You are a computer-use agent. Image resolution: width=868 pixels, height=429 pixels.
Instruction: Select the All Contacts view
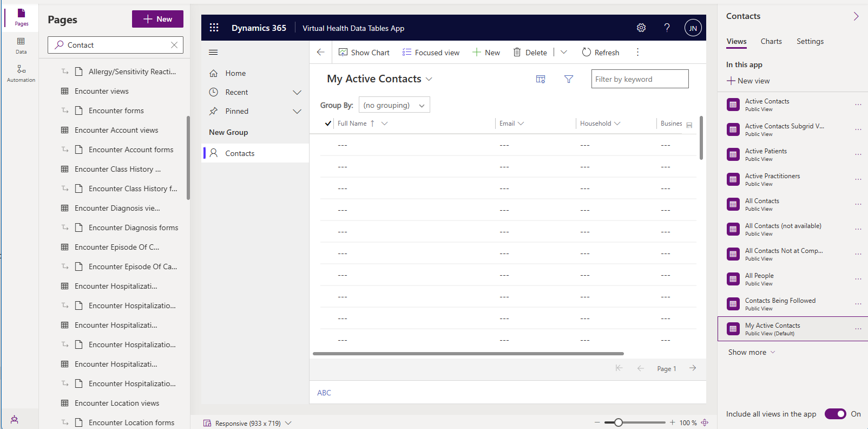coord(793,204)
